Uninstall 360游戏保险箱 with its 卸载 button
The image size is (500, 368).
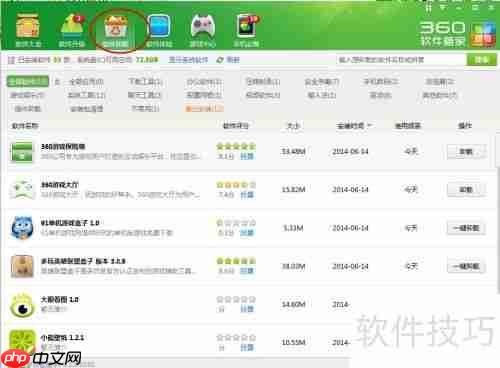pyautogui.click(x=466, y=152)
